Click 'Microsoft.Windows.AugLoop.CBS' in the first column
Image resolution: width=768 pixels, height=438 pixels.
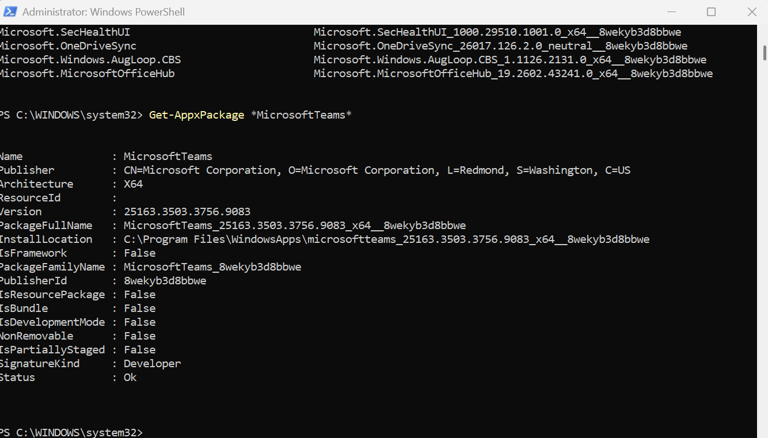(90, 60)
